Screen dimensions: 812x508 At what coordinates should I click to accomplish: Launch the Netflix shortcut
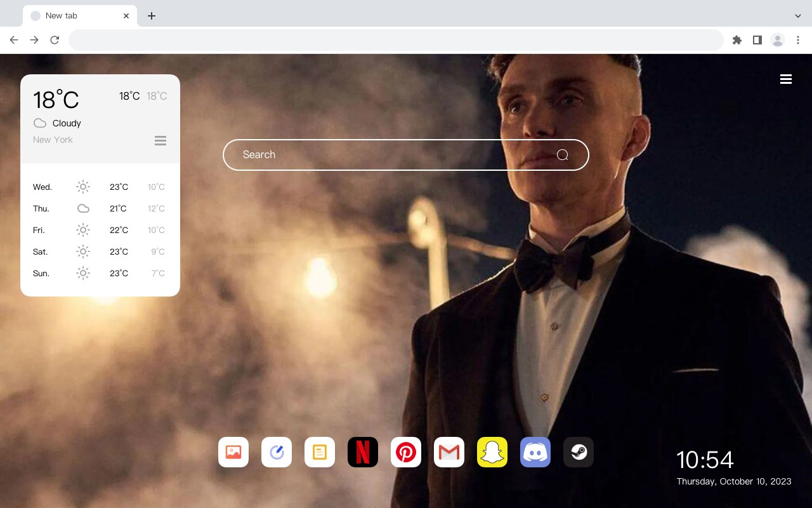click(x=363, y=452)
